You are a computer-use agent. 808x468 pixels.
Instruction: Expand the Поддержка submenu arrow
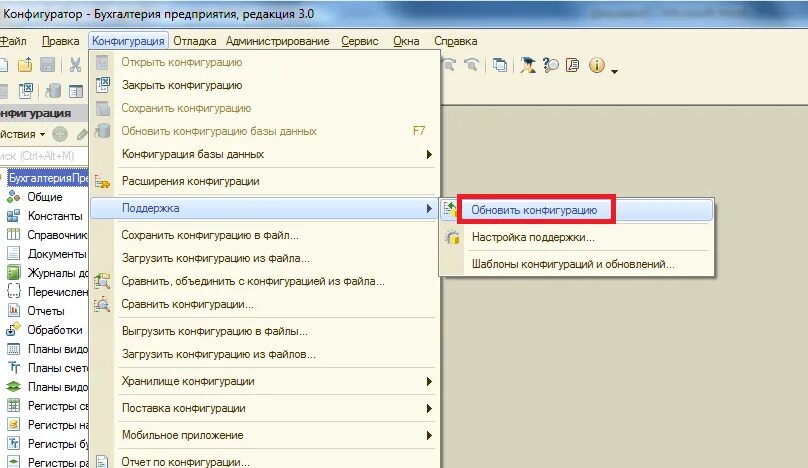pyautogui.click(x=429, y=208)
